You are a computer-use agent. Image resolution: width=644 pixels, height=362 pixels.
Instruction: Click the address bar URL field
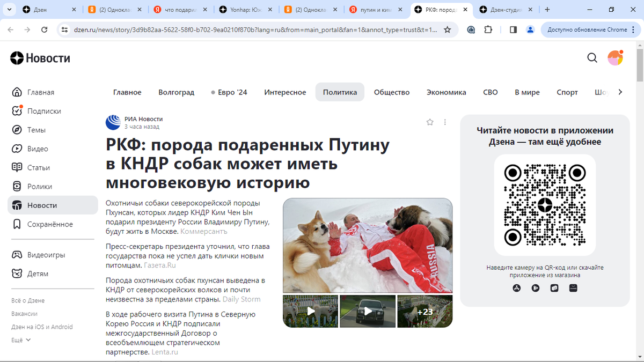[x=255, y=29]
